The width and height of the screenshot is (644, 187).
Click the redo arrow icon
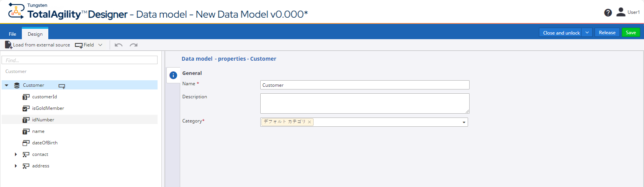133,45
